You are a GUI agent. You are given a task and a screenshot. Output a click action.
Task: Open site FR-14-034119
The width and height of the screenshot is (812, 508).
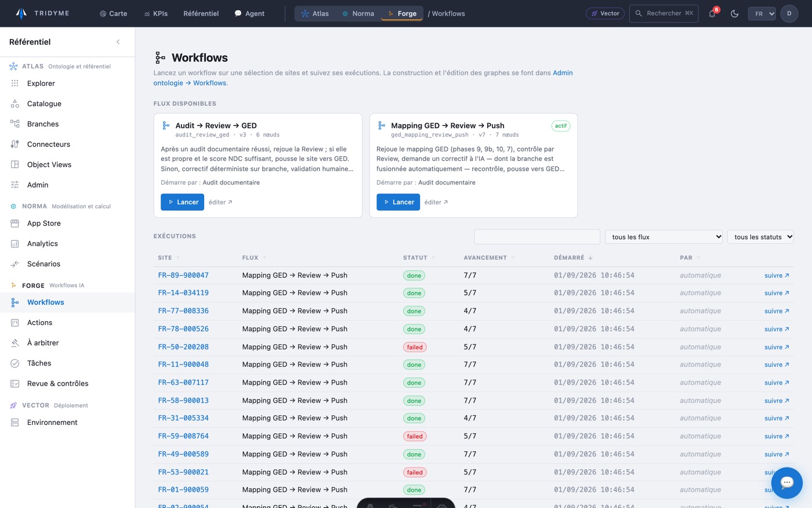(x=183, y=293)
